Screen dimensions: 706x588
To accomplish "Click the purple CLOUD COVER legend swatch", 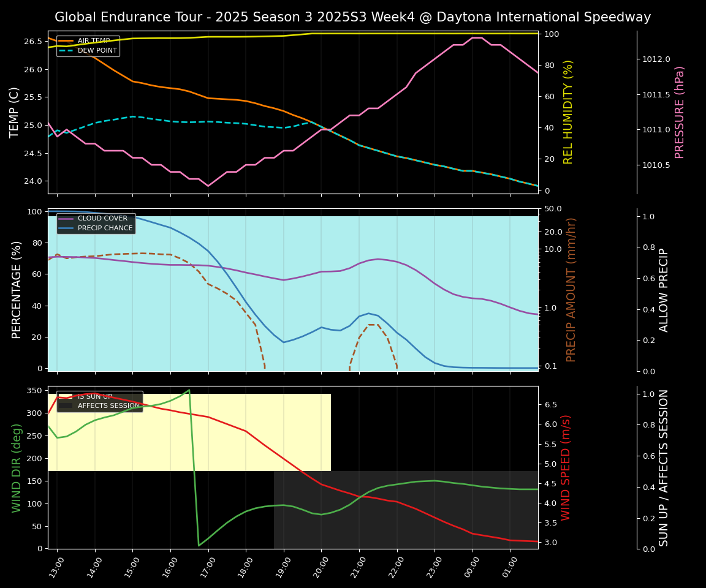I will [66, 218].
